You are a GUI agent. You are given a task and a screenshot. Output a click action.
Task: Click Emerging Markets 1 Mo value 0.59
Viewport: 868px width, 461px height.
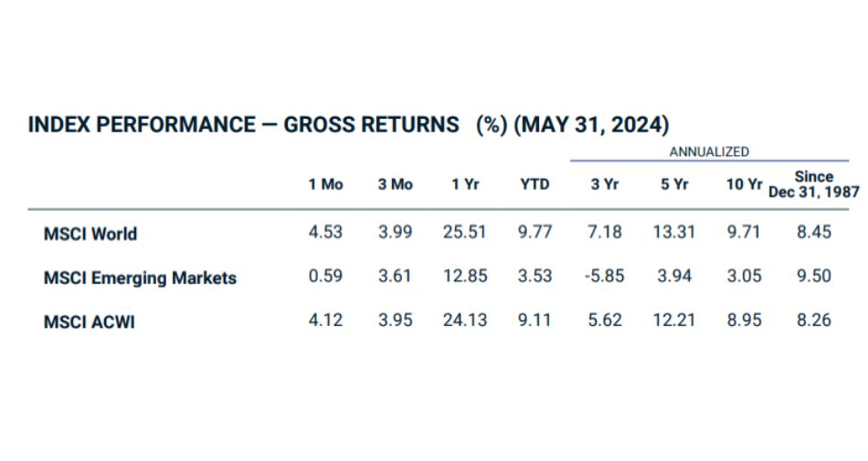(x=325, y=276)
